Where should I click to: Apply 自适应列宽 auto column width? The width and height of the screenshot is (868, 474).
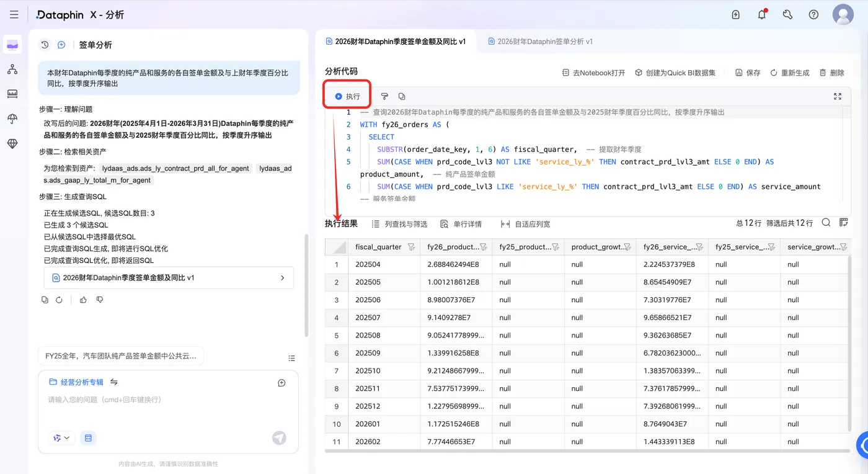pos(525,224)
